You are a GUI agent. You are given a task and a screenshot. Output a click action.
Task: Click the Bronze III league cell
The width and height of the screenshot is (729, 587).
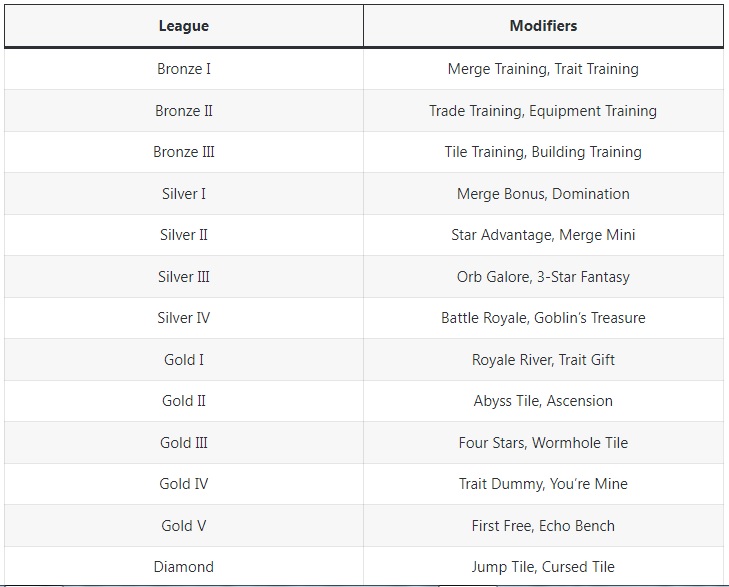(184, 152)
